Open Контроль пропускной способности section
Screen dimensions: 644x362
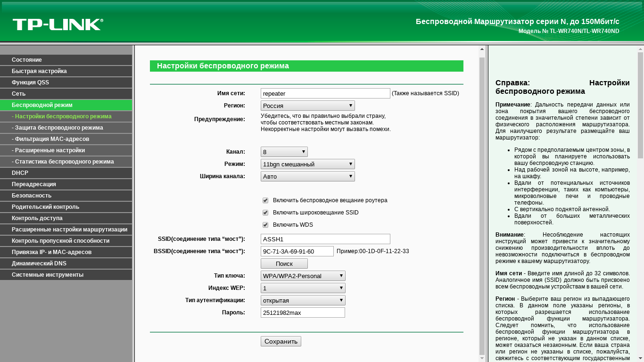point(66,241)
